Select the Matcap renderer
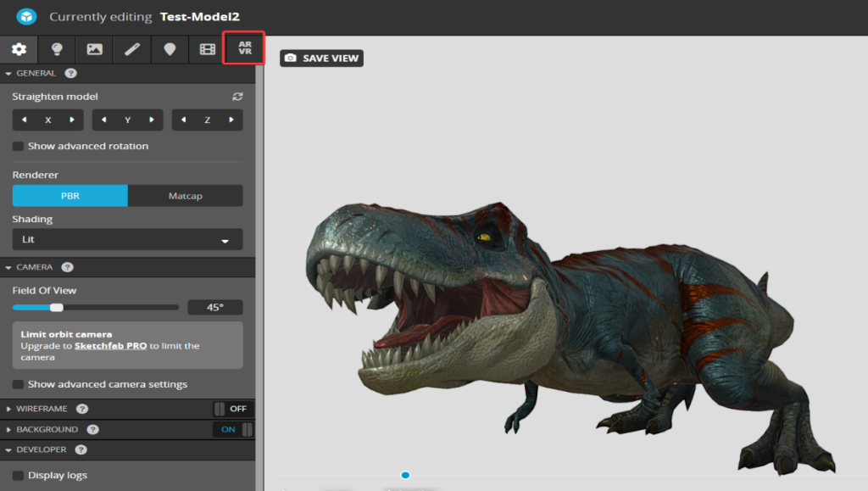868x491 pixels. (x=186, y=196)
